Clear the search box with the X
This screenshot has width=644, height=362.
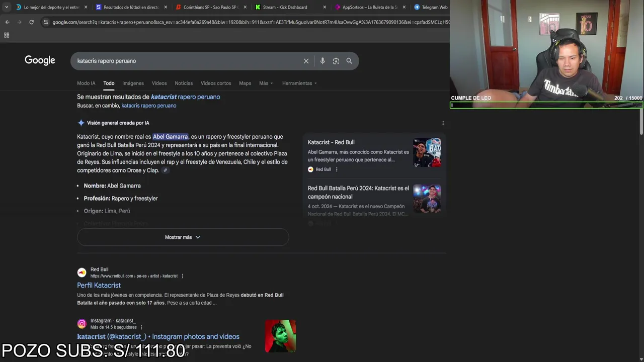[x=306, y=61]
